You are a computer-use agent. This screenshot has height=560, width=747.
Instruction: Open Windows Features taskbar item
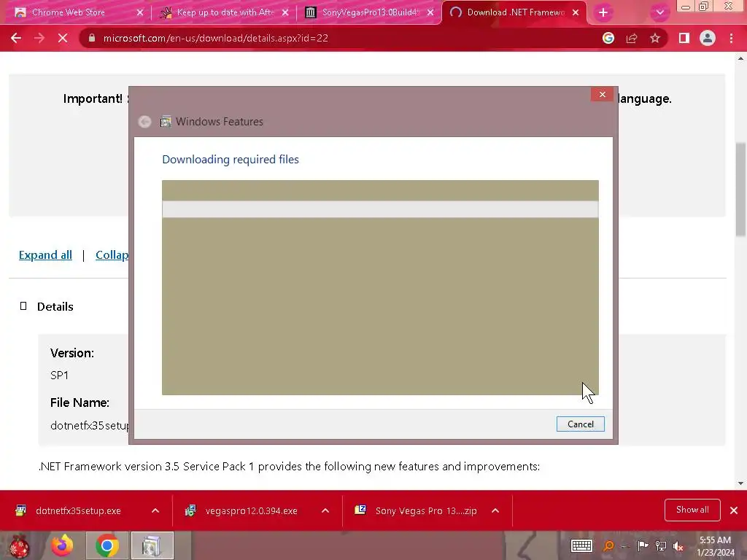[x=152, y=545]
